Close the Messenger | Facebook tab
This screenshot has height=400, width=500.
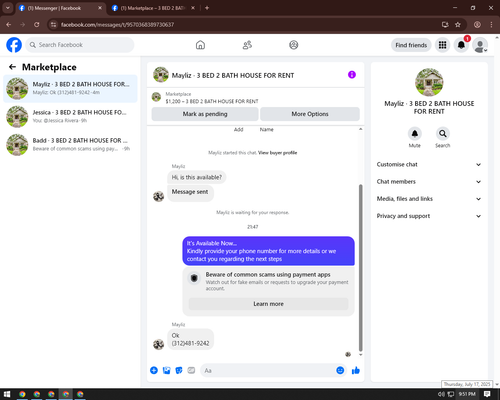(100, 8)
